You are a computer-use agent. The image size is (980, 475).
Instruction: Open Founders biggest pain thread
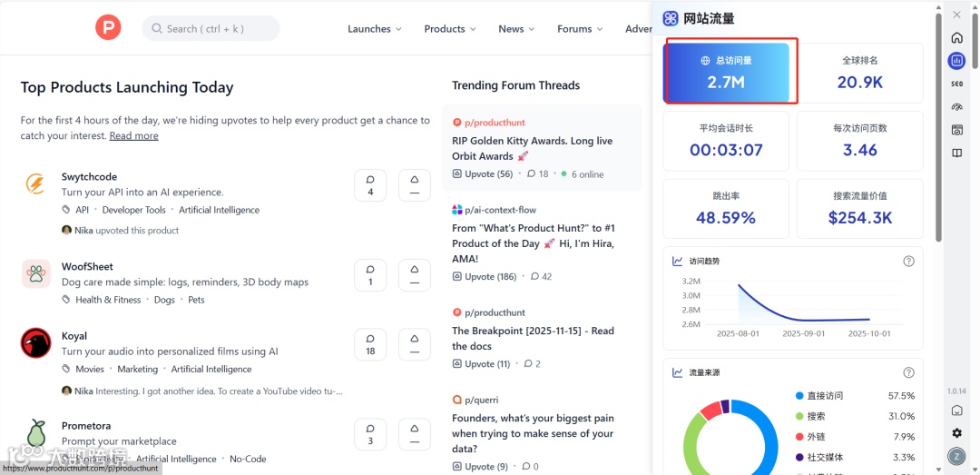534,434
